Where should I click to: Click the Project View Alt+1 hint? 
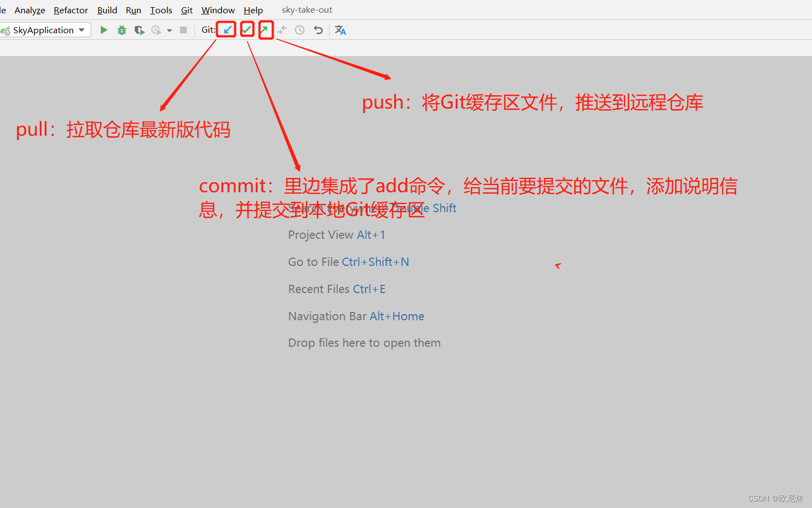pos(337,235)
